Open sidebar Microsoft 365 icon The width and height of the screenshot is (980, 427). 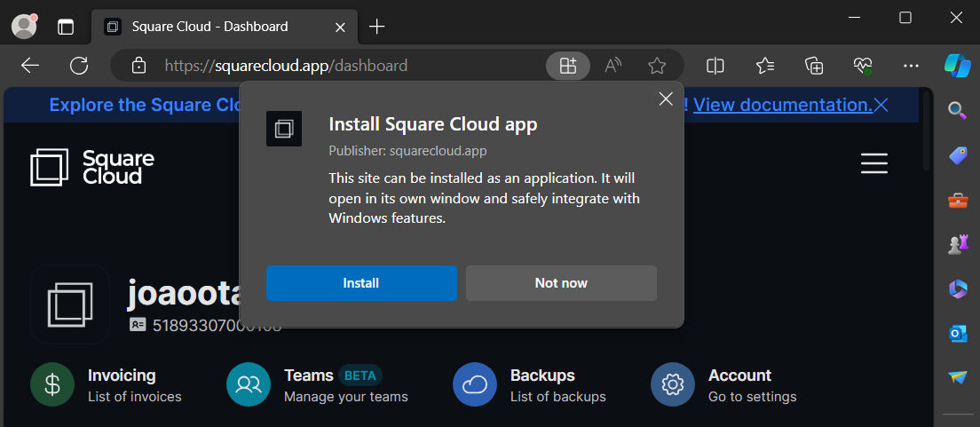[x=957, y=289]
